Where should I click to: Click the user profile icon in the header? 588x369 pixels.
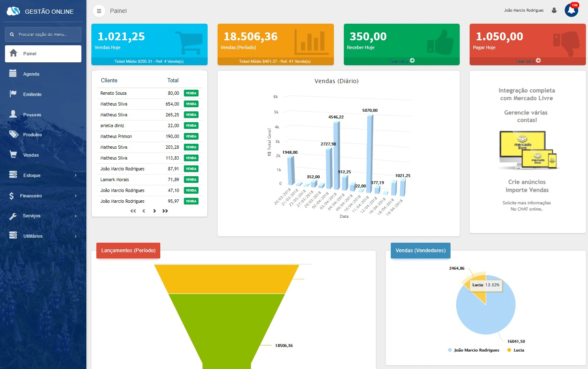tap(554, 10)
